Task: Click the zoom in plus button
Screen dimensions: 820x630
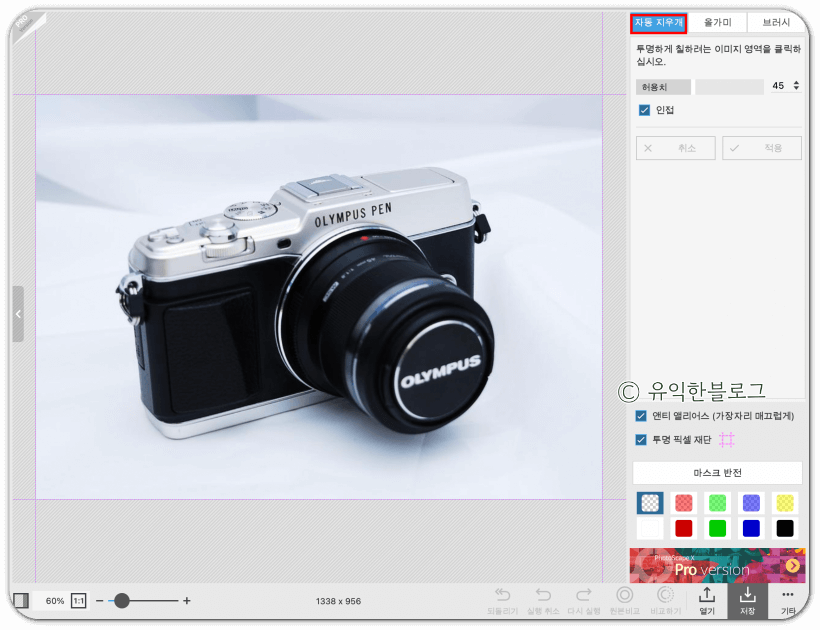Action: [187, 601]
